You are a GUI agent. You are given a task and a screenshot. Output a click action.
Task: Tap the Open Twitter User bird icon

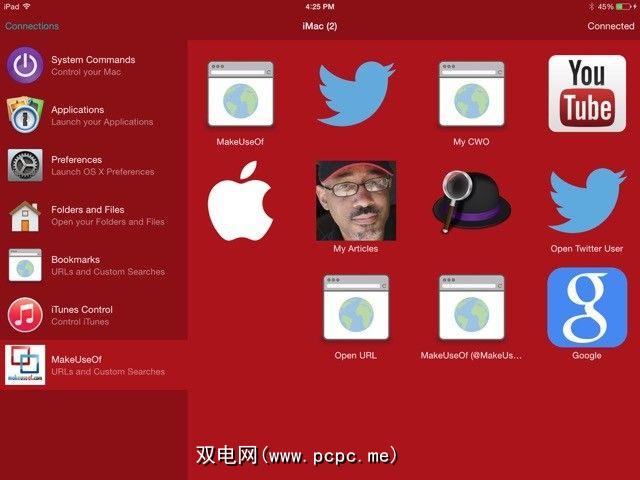[587, 201]
